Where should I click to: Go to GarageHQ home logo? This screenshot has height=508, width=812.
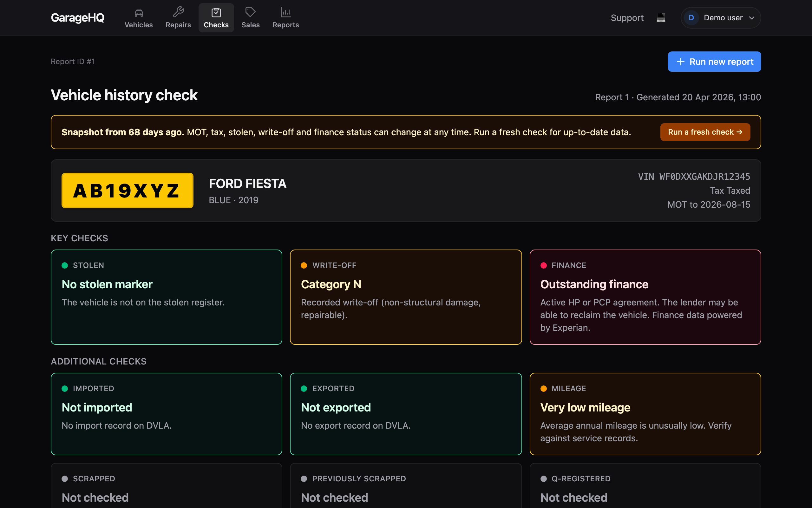coord(77,17)
